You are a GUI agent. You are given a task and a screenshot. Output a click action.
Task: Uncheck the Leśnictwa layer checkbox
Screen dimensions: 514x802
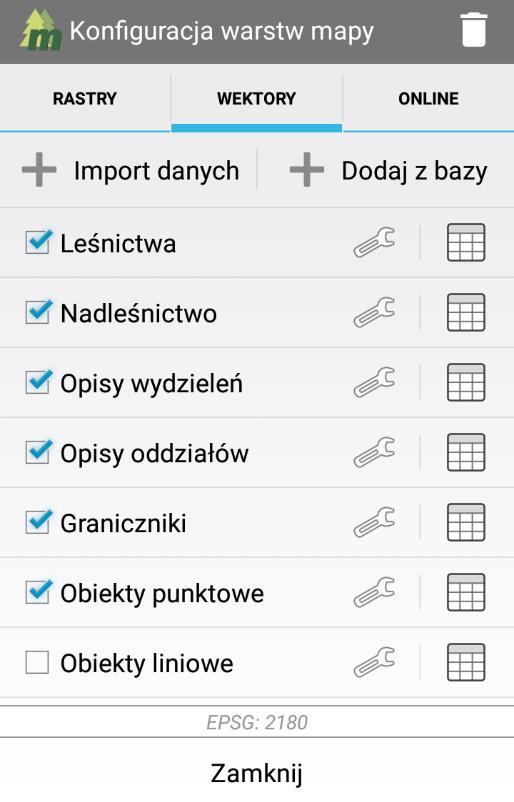tap(38, 242)
